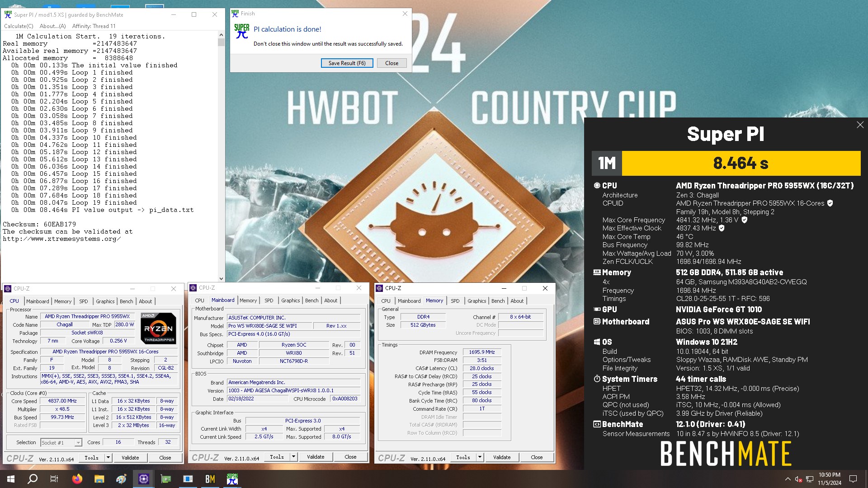Open Windows Start menu
The width and height of the screenshot is (868, 488).
(x=11, y=479)
